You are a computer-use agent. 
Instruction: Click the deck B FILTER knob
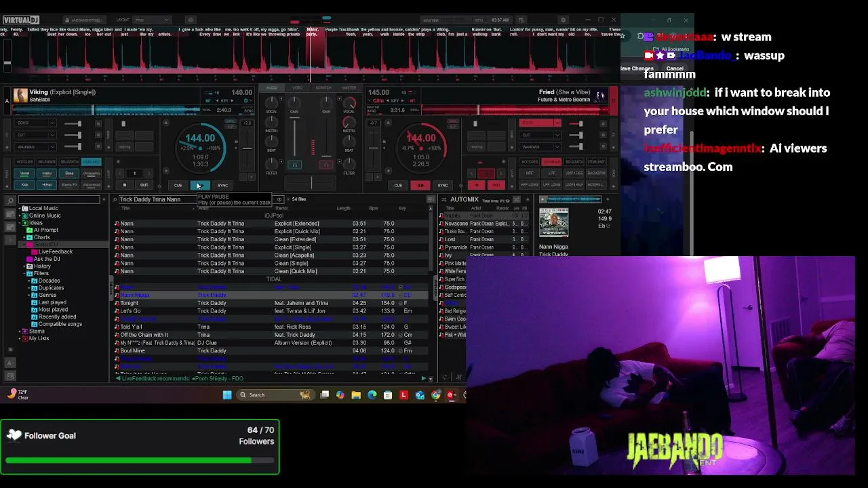[x=349, y=163]
